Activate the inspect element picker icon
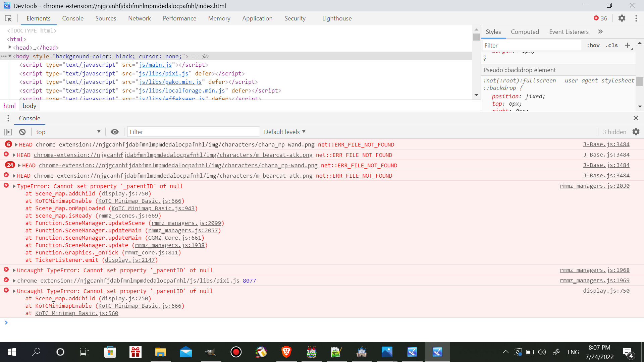The image size is (644, 362). (8, 18)
